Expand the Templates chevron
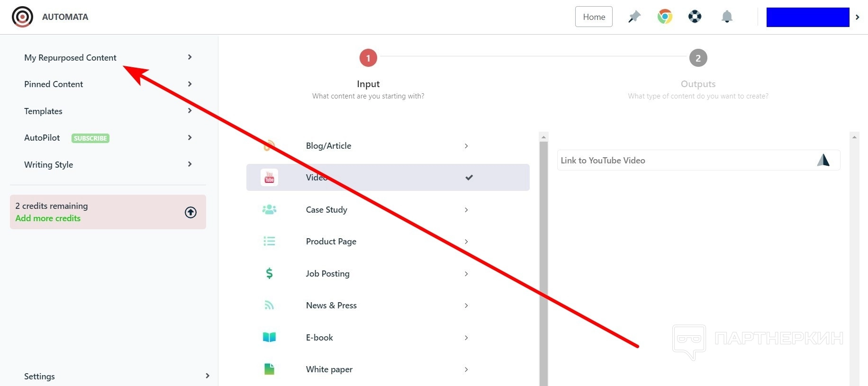This screenshot has height=386, width=868. [x=190, y=111]
